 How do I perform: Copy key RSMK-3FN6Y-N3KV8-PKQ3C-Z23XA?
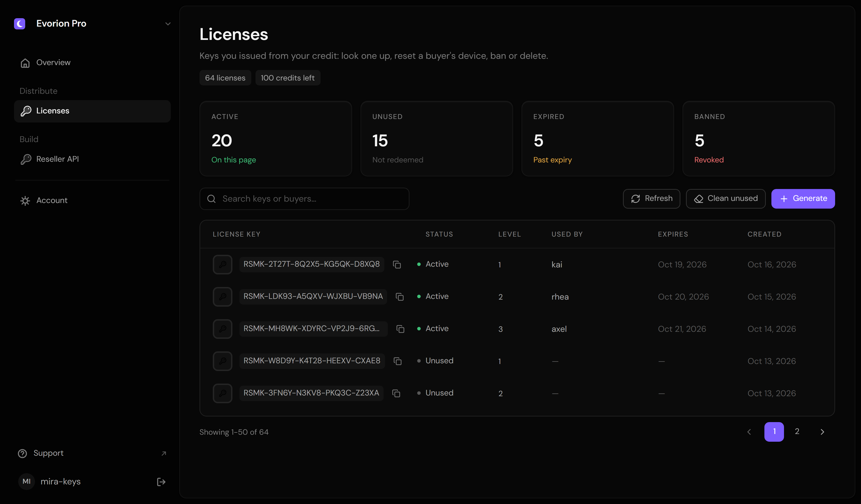coord(396,394)
